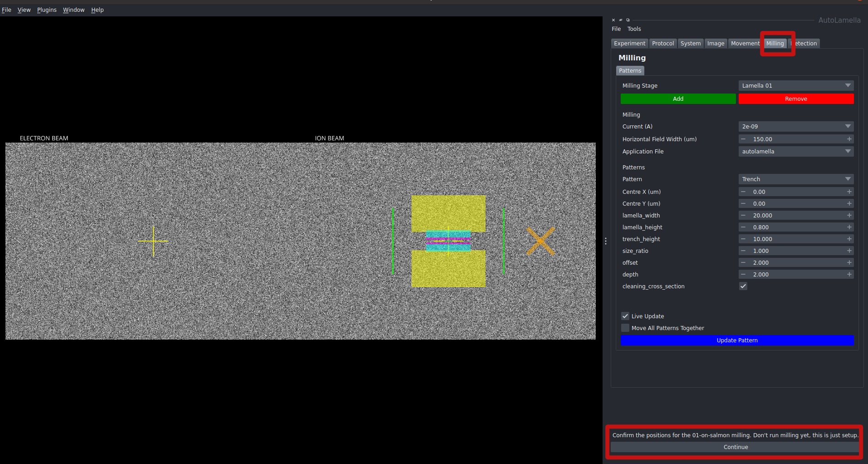Close the AutoLamella dock panel
The width and height of the screenshot is (868, 464).
click(x=613, y=20)
